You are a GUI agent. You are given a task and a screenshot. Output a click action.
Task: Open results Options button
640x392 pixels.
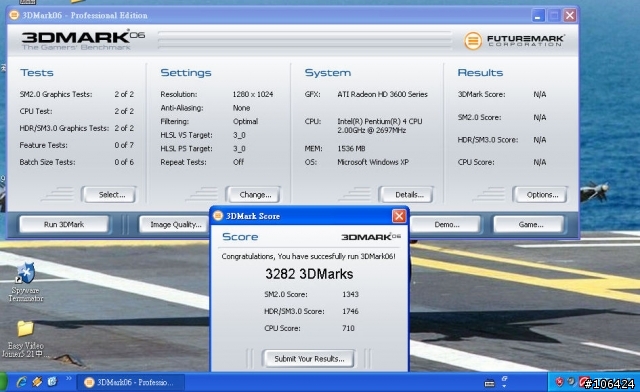540,195
